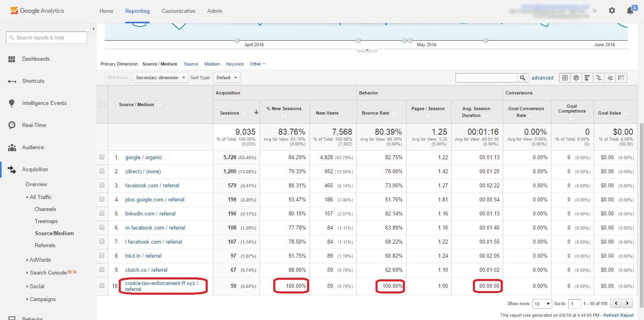Viewport: 644px width, 320px height.
Task: Open Dashboards icon in sidebar
Action: [x=12, y=59]
